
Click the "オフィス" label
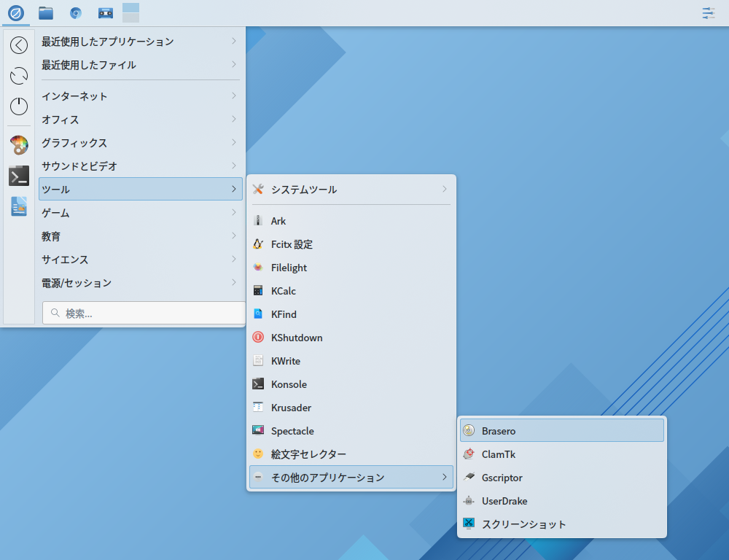click(61, 120)
